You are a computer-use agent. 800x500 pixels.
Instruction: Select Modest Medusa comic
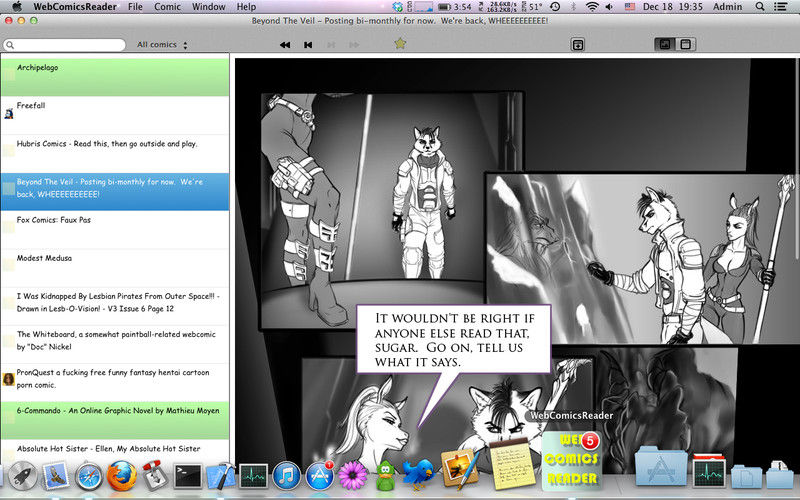click(115, 268)
